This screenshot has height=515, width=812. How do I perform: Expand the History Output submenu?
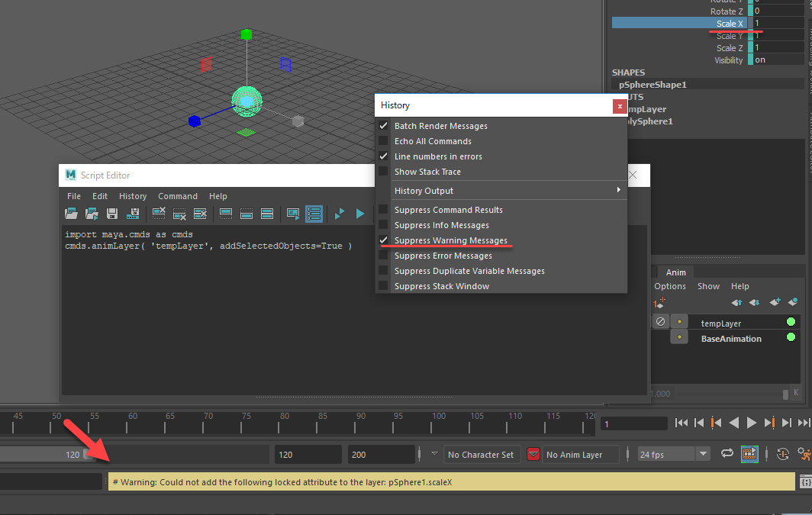(501, 191)
